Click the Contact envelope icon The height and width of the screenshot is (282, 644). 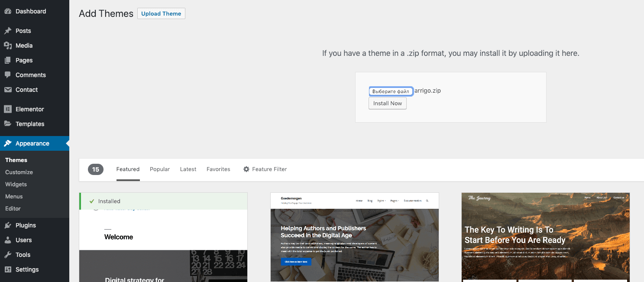(x=8, y=90)
